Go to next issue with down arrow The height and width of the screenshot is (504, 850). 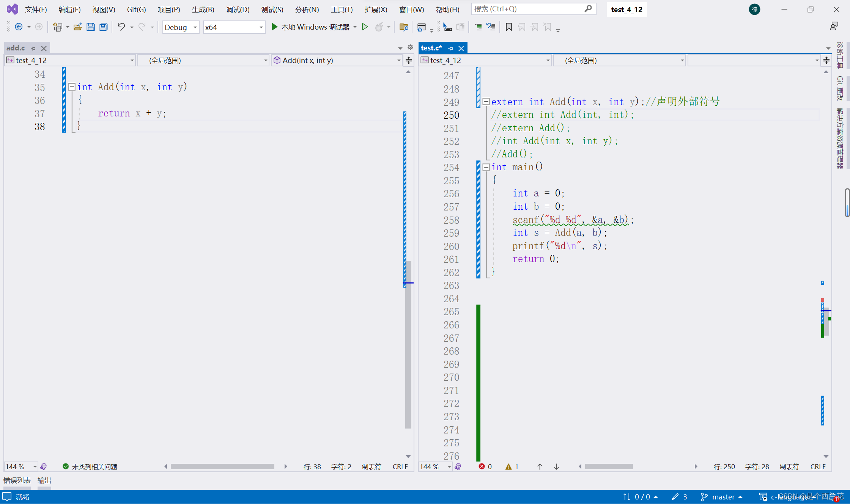(556, 466)
